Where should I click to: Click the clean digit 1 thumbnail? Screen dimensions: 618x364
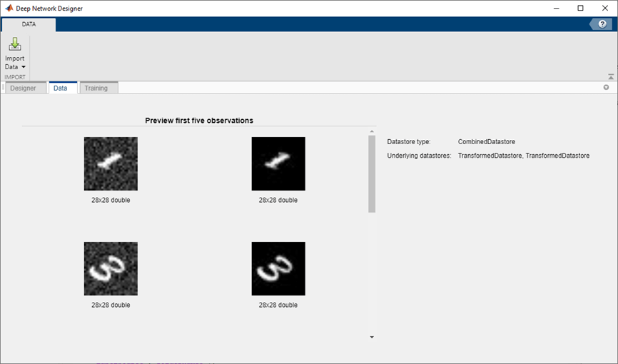278,163
